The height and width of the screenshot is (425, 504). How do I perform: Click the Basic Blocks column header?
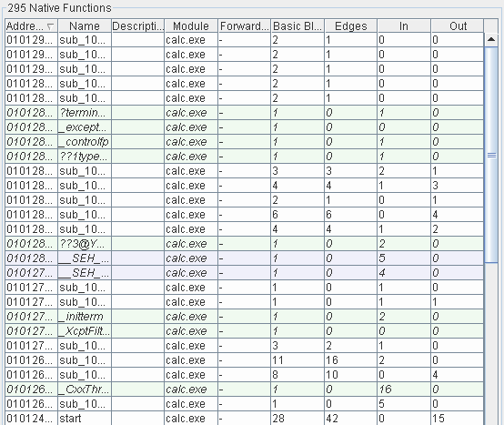point(297,26)
